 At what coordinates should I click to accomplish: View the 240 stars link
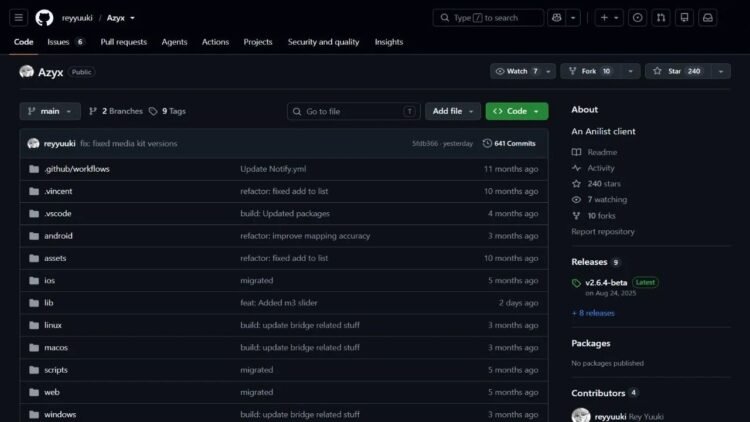click(596, 184)
